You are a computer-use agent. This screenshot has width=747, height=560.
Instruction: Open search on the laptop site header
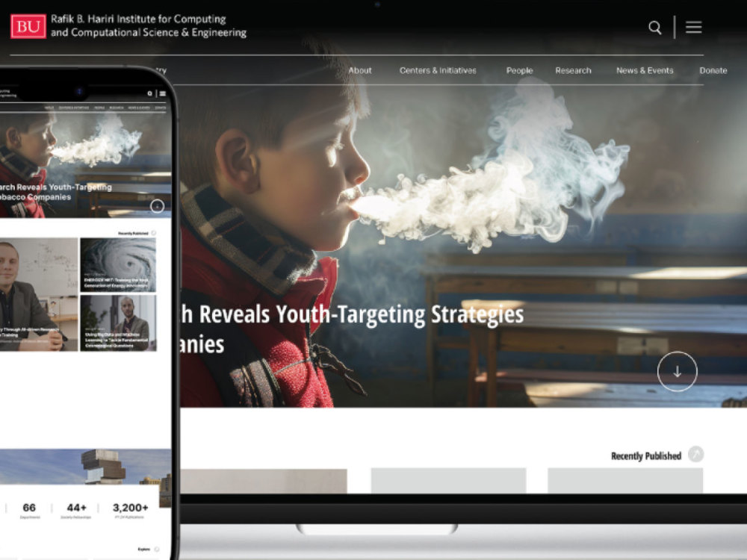tap(655, 28)
